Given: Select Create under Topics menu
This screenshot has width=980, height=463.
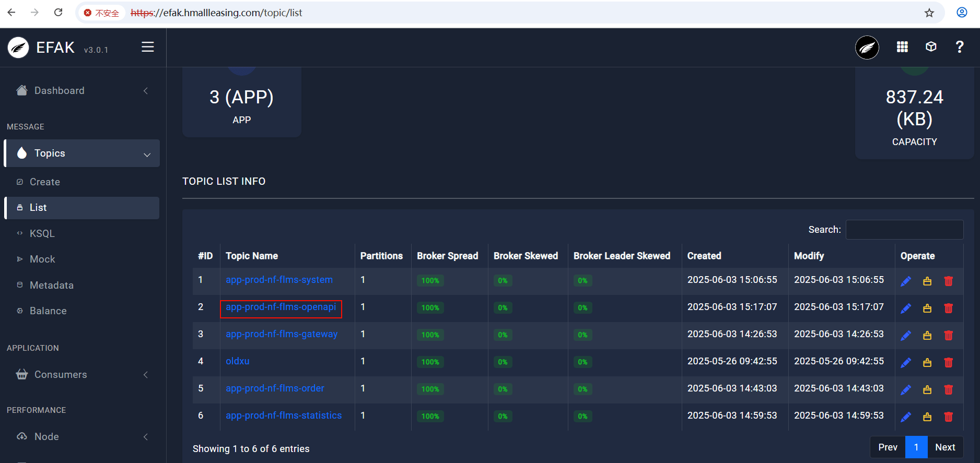Looking at the screenshot, I should click(45, 182).
